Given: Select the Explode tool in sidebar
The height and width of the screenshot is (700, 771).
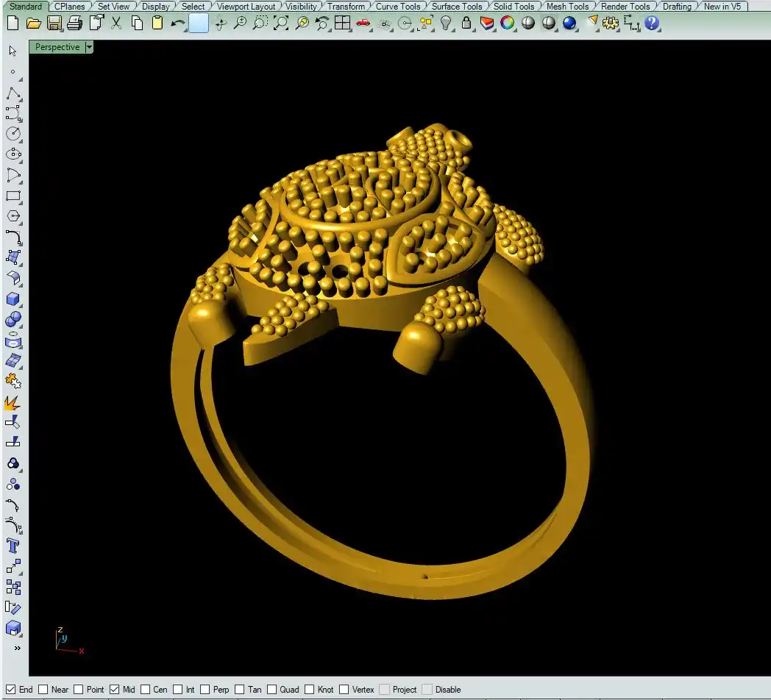Looking at the screenshot, I should 13,402.
